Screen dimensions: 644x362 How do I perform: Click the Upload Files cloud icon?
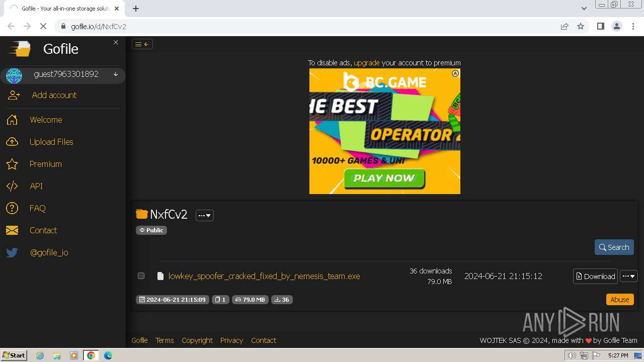[x=12, y=142]
